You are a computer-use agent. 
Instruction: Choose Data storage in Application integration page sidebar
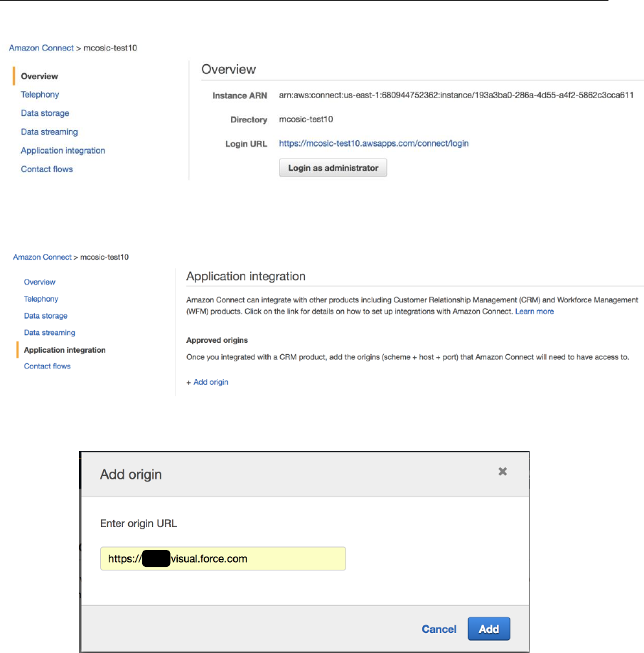(x=45, y=316)
